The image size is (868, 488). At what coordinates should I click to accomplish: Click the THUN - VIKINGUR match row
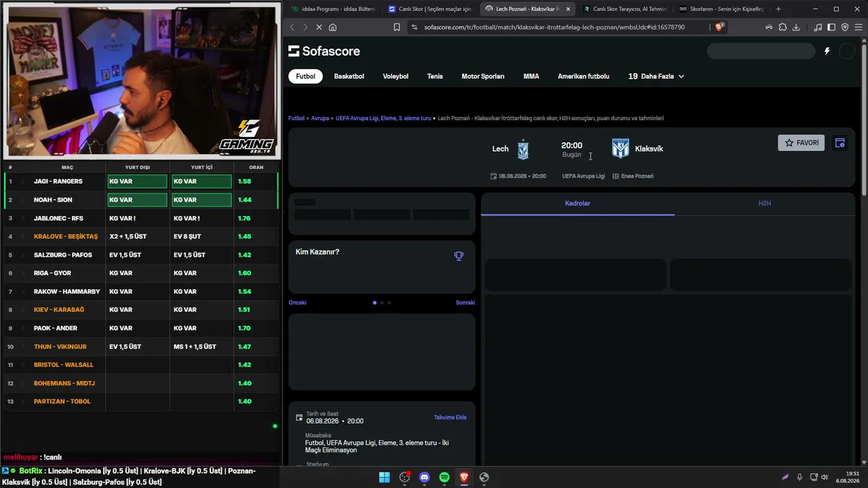[141, 346]
